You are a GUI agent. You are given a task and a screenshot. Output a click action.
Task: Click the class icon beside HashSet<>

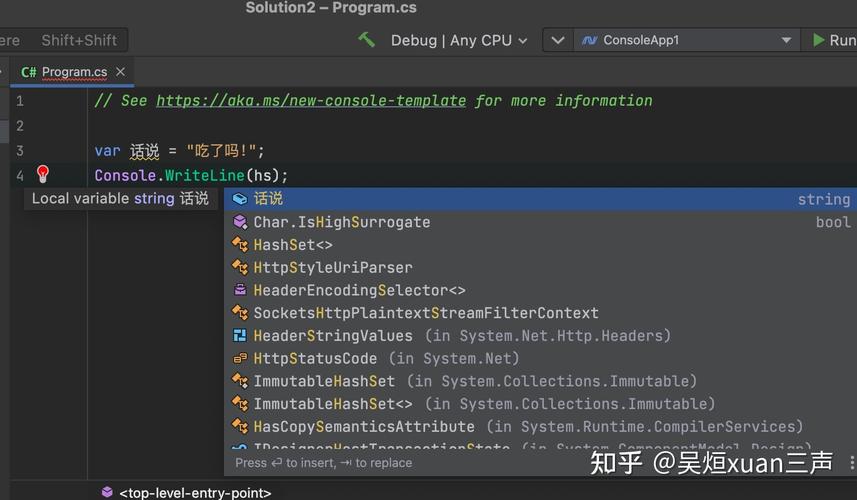(240, 244)
